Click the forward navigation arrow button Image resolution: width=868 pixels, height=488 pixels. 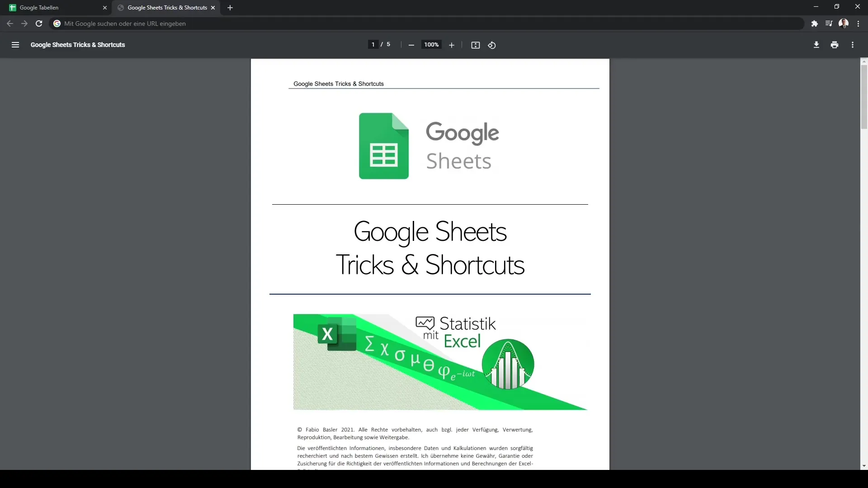click(x=24, y=24)
